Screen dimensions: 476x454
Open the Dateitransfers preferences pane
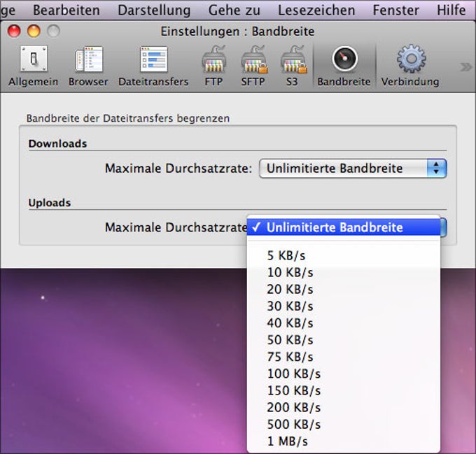[153, 66]
